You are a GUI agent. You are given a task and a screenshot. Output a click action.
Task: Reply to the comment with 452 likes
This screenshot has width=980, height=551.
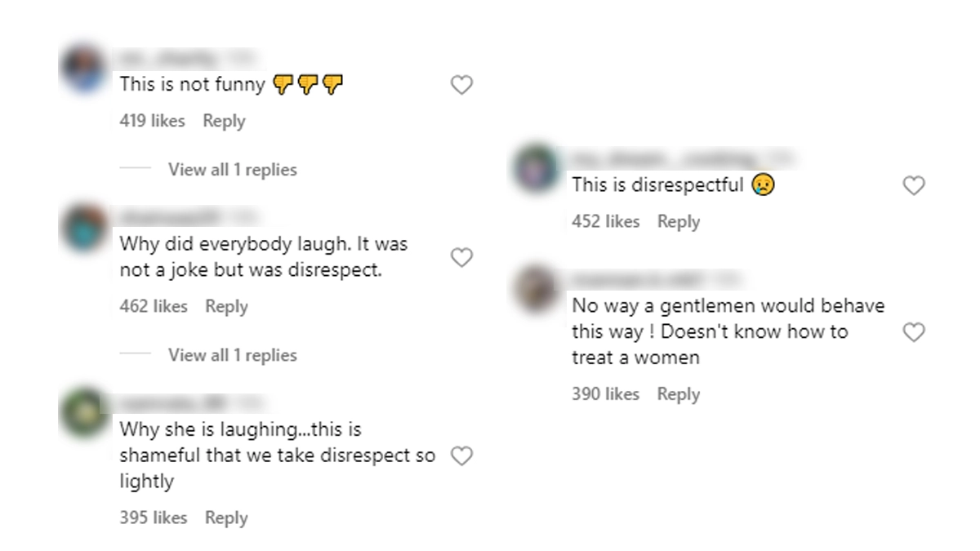pos(679,221)
